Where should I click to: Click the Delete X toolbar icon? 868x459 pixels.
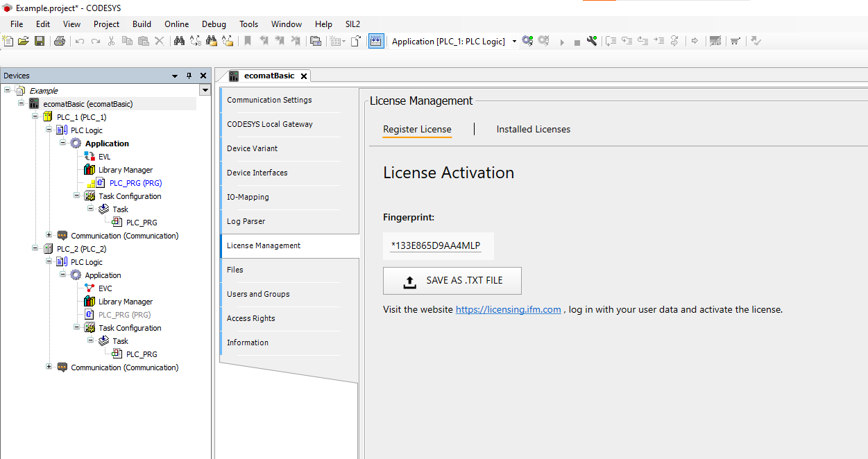tap(159, 42)
